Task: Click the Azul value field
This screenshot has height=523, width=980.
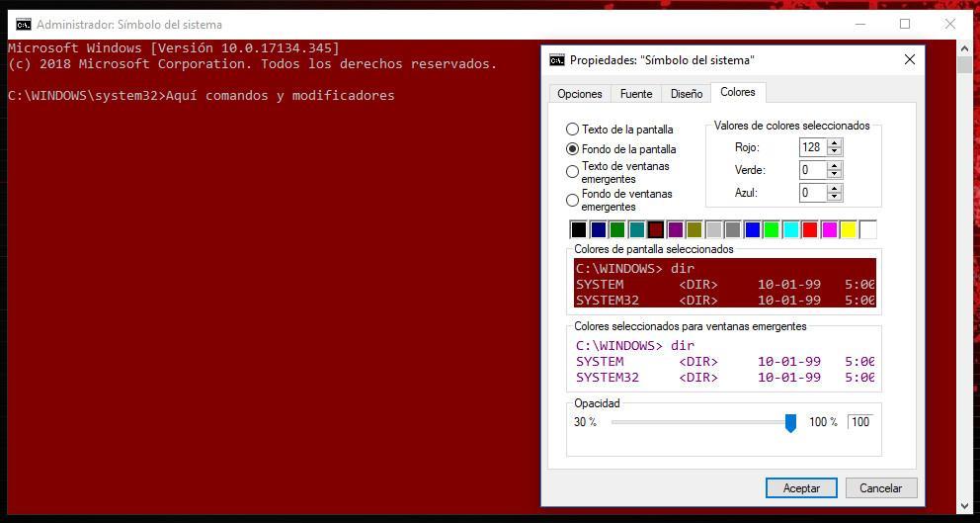Action: pos(812,193)
